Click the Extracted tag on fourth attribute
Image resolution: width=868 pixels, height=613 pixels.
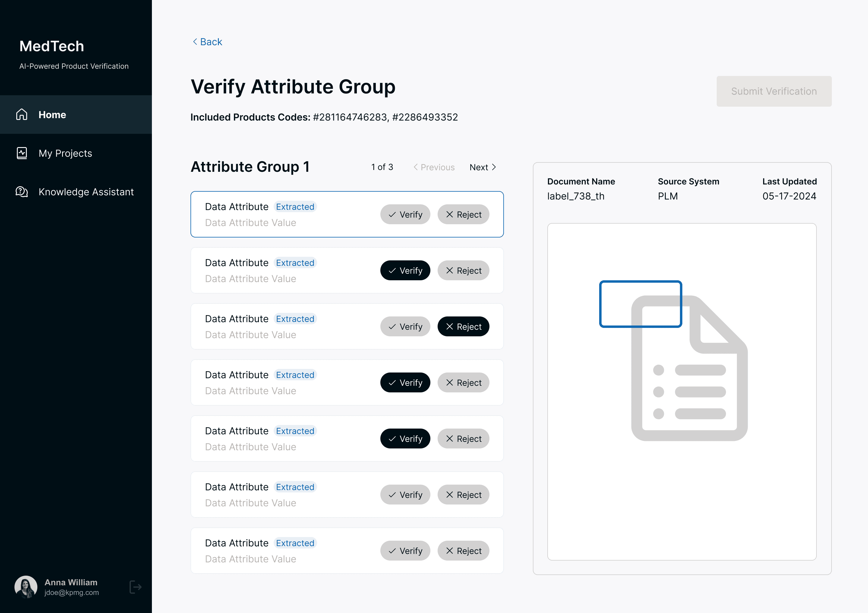click(x=295, y=375)
